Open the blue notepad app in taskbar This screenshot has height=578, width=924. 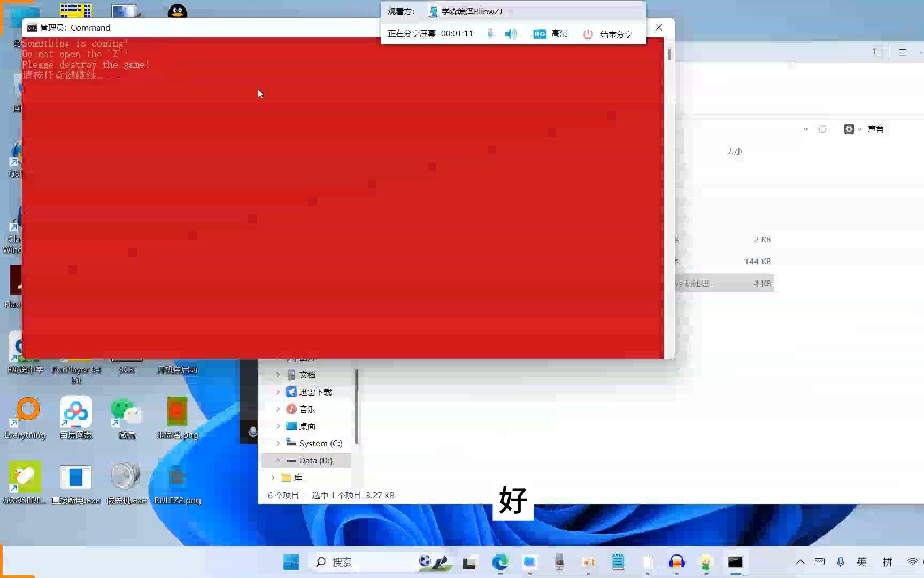point(618,562)
